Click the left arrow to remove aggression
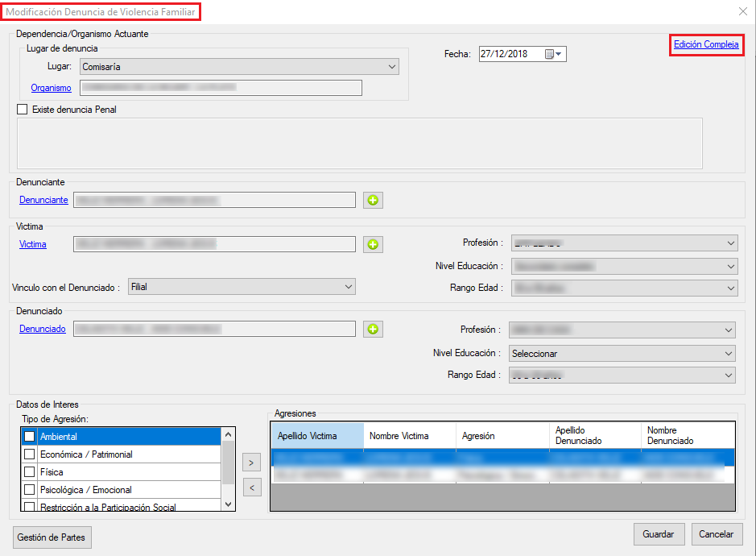 (251, 487)
